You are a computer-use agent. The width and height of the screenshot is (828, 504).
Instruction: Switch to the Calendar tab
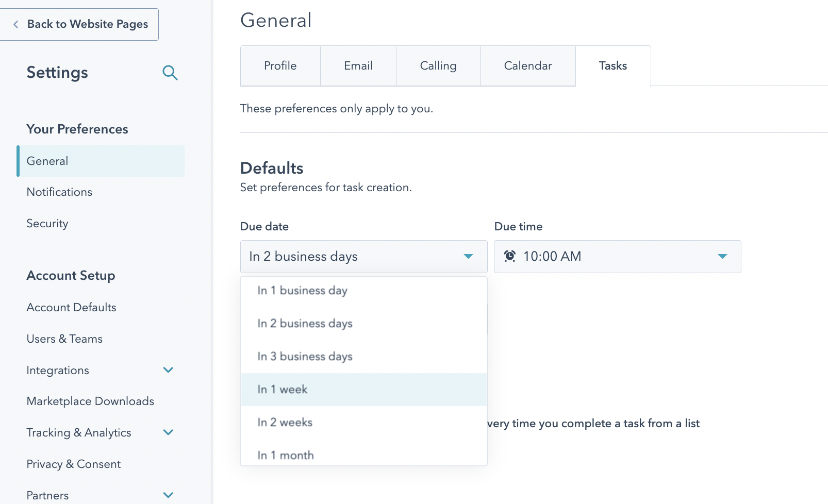[x=527, y=65]
